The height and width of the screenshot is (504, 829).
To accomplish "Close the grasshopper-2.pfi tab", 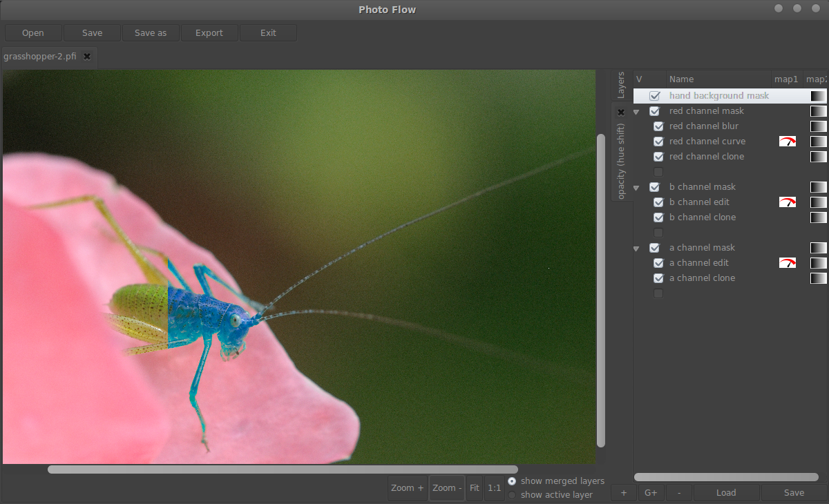I will (86, 57).
